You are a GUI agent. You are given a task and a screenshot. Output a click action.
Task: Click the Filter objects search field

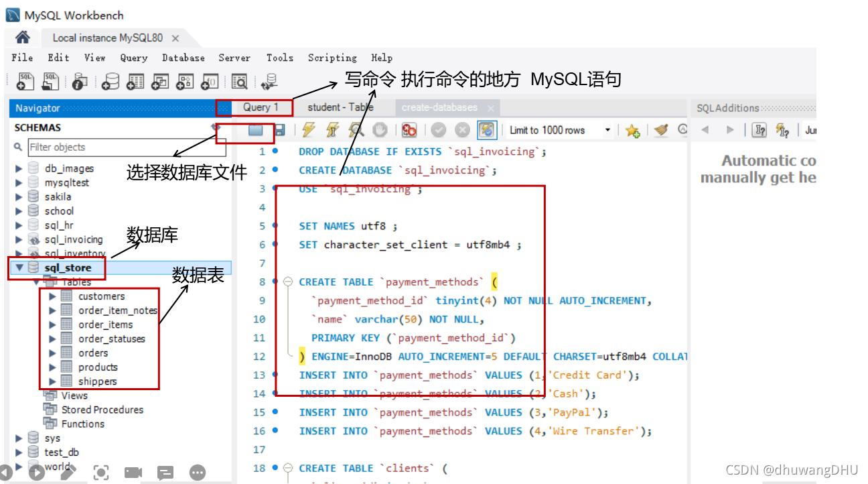[127, 147]
